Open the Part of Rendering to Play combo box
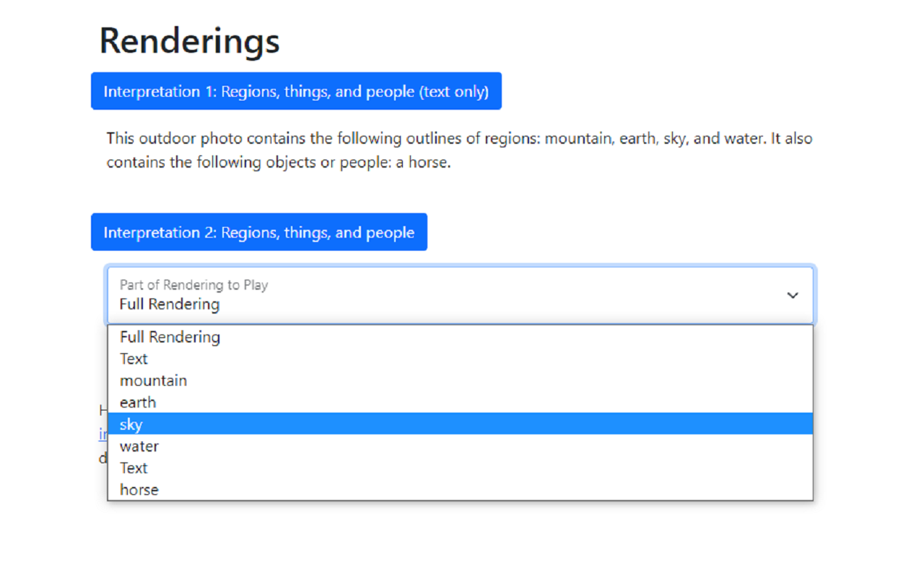The image size is (924, 578). pos(460,296)
